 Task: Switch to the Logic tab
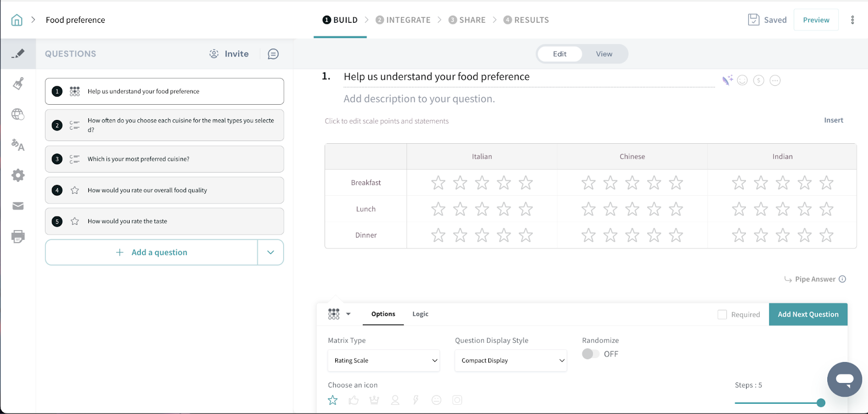tap(420, 314)
